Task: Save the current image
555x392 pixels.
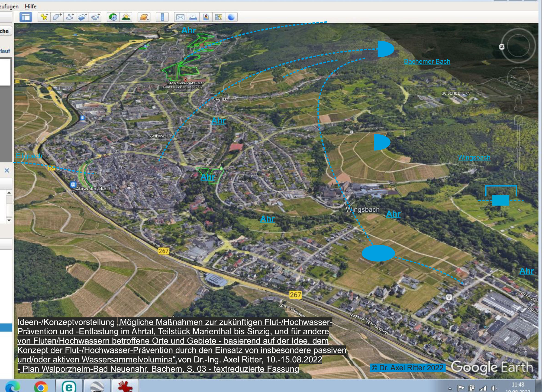Action: [206, 17]
